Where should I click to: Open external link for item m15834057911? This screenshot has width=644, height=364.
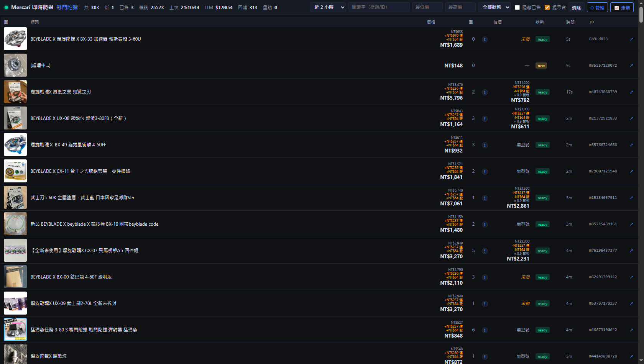pos(631,198)
